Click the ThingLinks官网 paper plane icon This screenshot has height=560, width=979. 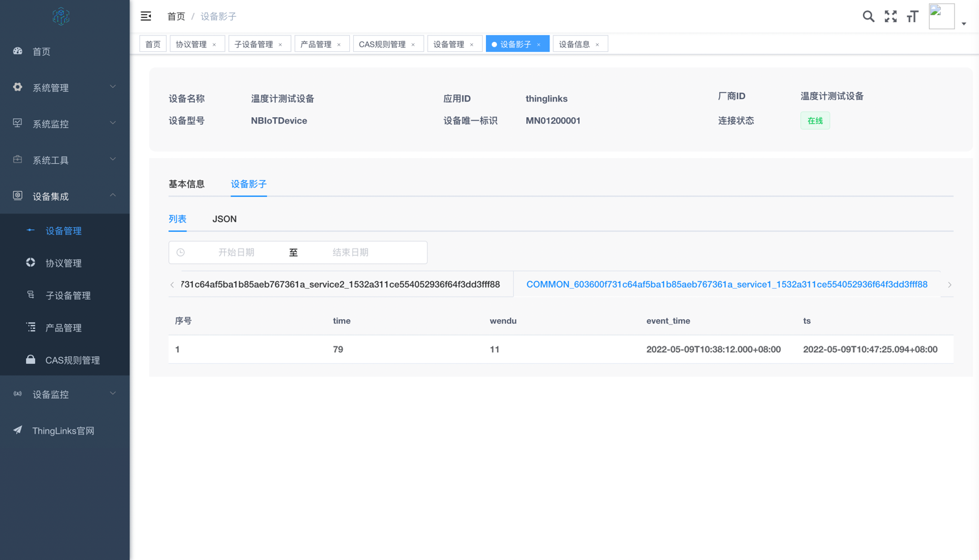coord(17,430)
